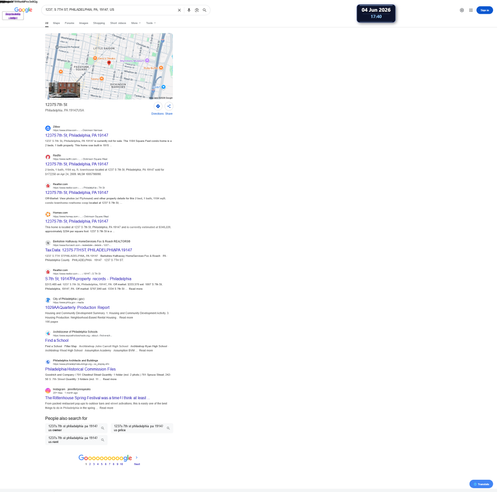Start voice search with the microphone icon
This screenshot has width=500, height=492.
[x=189, y=10]
